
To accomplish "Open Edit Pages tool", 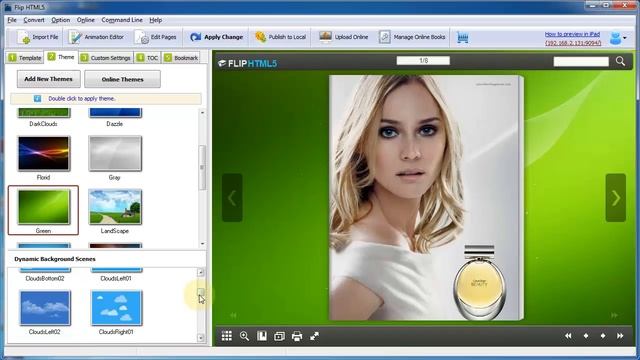I will tap(156, 37).
